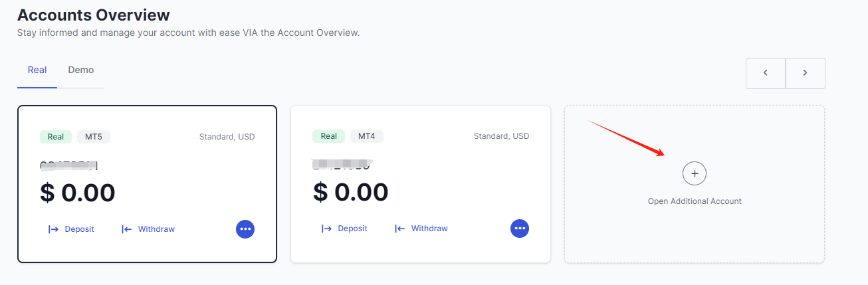Go to next accounts with right chevron
This screenshot has width=868, height=285.
(805, 73)
